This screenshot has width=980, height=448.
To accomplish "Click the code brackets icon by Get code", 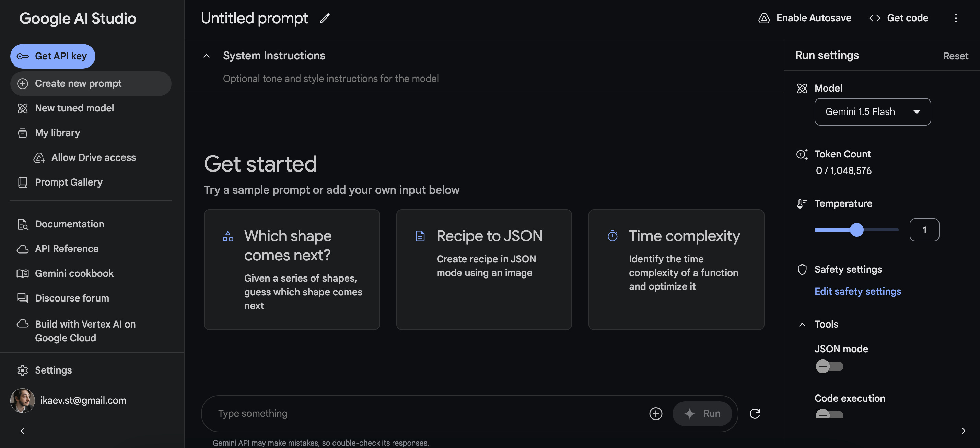I will [875, 18].
